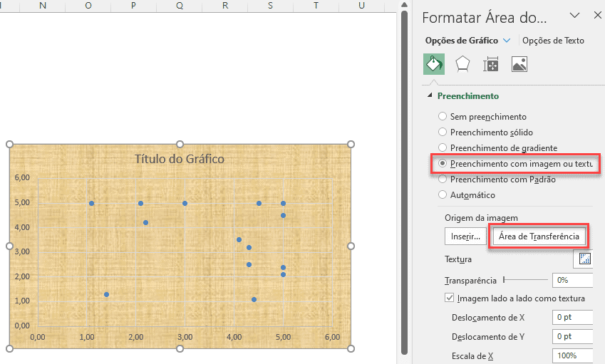Select 'Preenchimento com Padrão' option
The width and height of the screenshot is (605, 364).
443,180
